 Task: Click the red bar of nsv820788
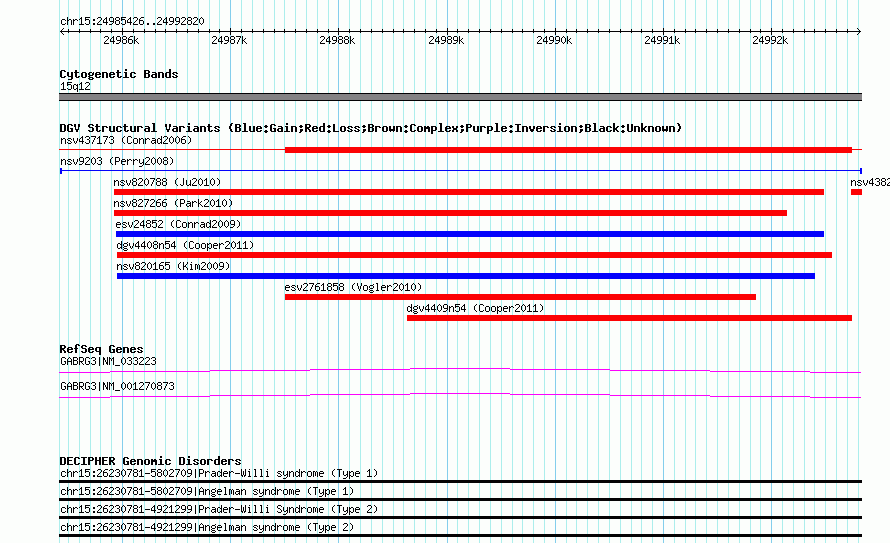pyautogui.click(x=469, y=192)
